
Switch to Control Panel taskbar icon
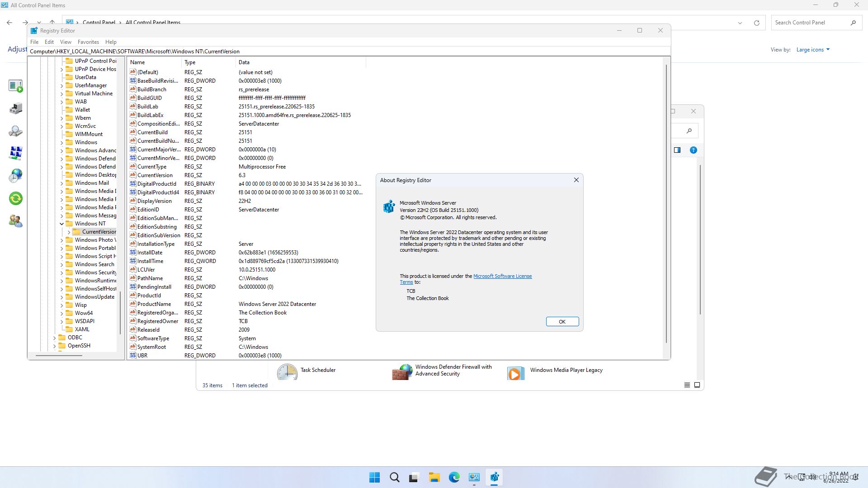pyautogui.click(x=474, y=477)
